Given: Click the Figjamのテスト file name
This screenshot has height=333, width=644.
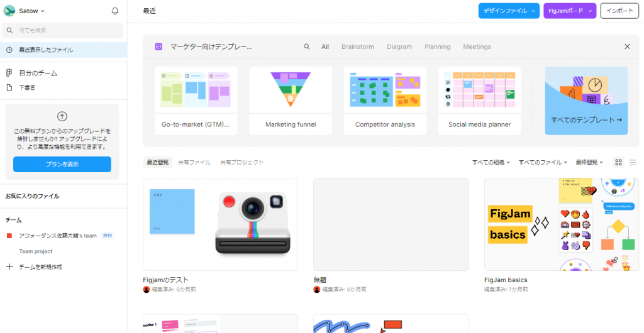Looking at the screenshot, I should click(x=165, y=280).
